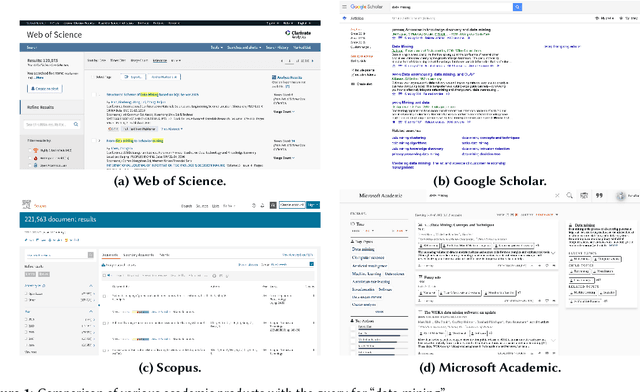The image size is (640, 392).
Task: Open the Tools dropdown in Web of Science
Action: 217,47
